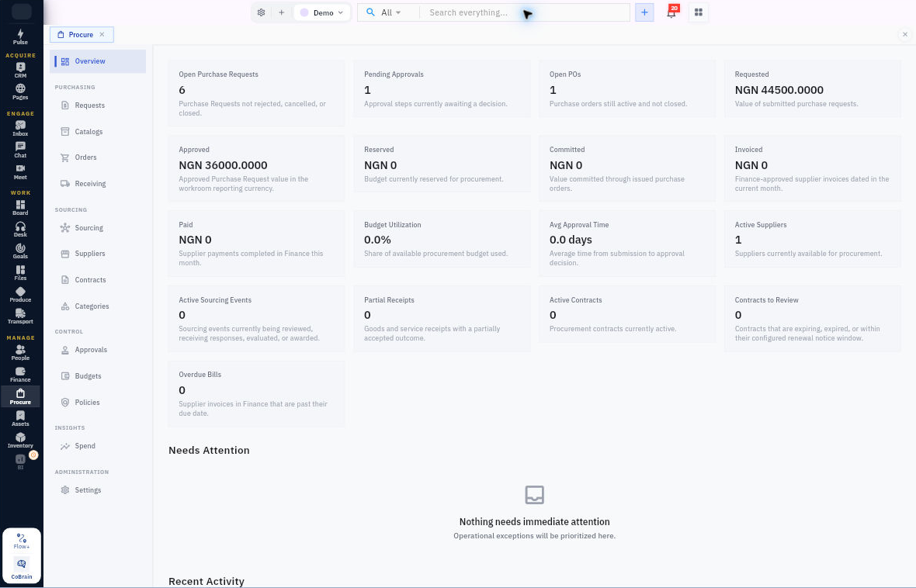This screenshot has height=588, width=916.
Task: Open the Produce module icon
Action: (20, 294)
